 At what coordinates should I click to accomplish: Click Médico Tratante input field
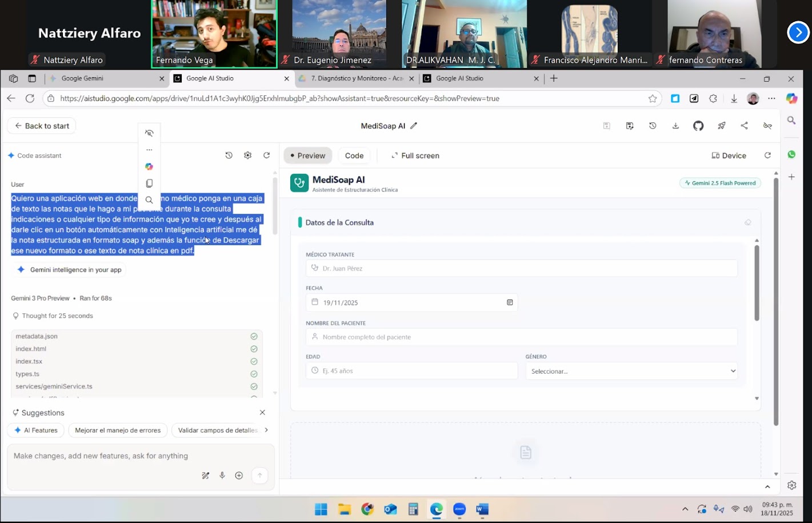(522, 268)
